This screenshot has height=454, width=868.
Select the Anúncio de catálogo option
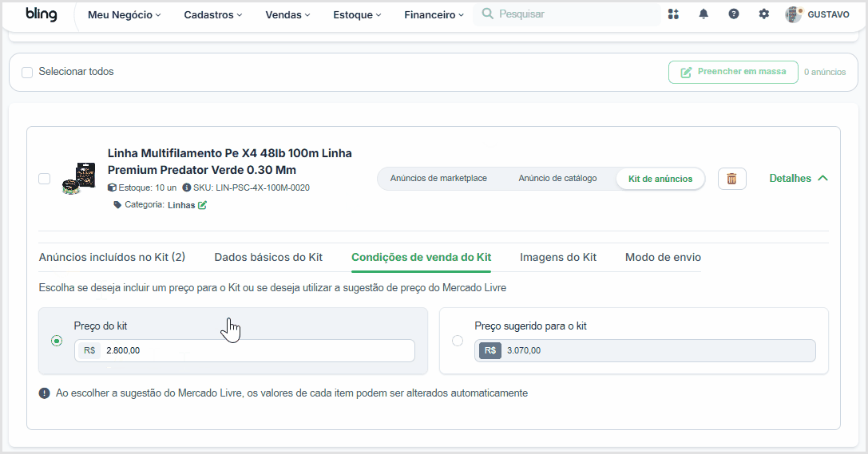point(557,178)
